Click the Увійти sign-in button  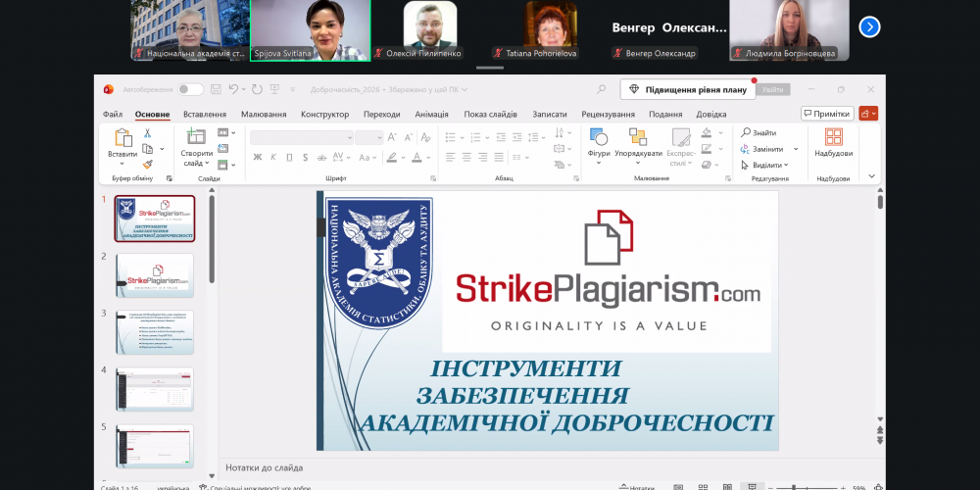coord(772,89)
